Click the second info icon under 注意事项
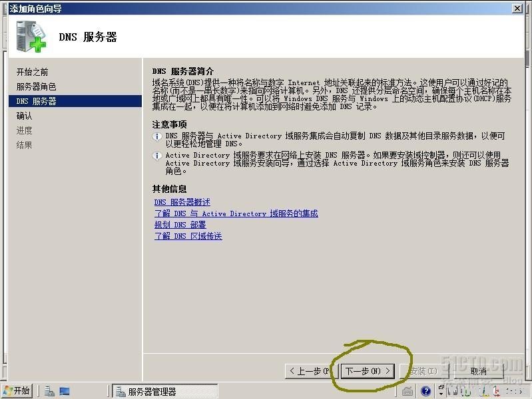Screen dimensions: 532x399 click(x=156, y=156)
